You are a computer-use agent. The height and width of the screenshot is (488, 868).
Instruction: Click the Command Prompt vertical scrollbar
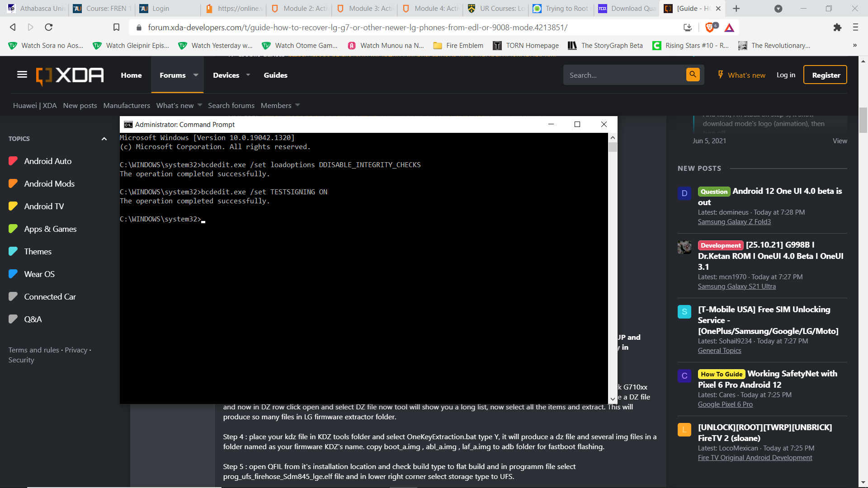613,268
